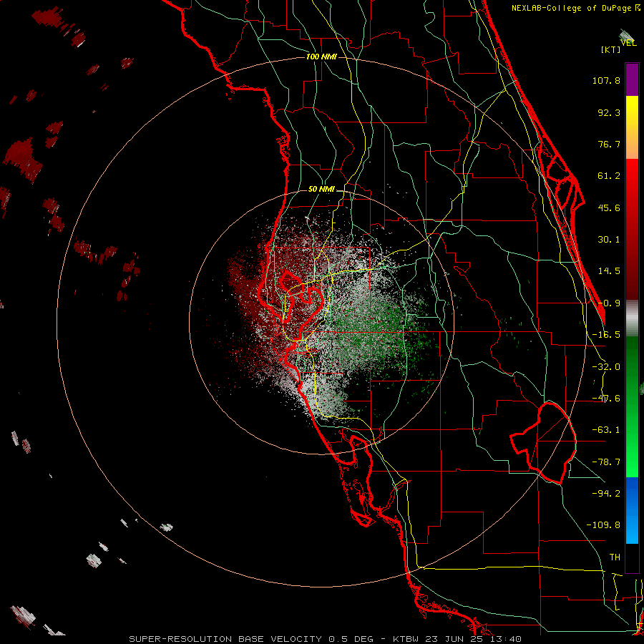Click the -94.2 value on the velocity scale
Viewport: 644px width, 644px height.
[x=606, y=493]
